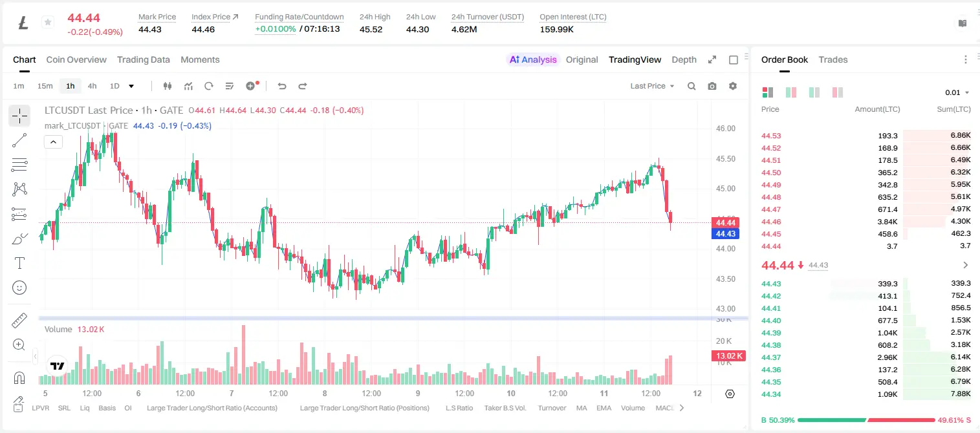Open the AI Analysis button

coord(533,59)
